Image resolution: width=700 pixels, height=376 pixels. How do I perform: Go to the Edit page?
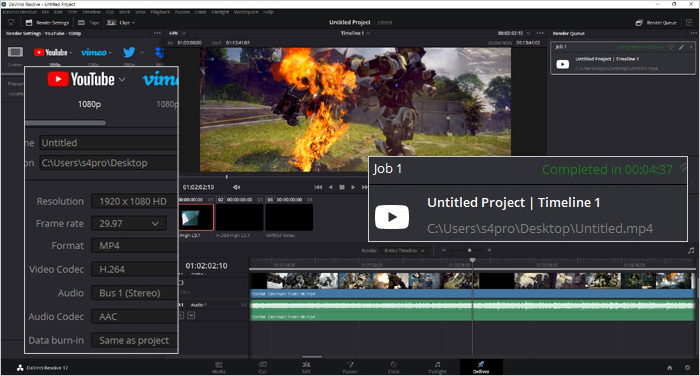[306, 367]
